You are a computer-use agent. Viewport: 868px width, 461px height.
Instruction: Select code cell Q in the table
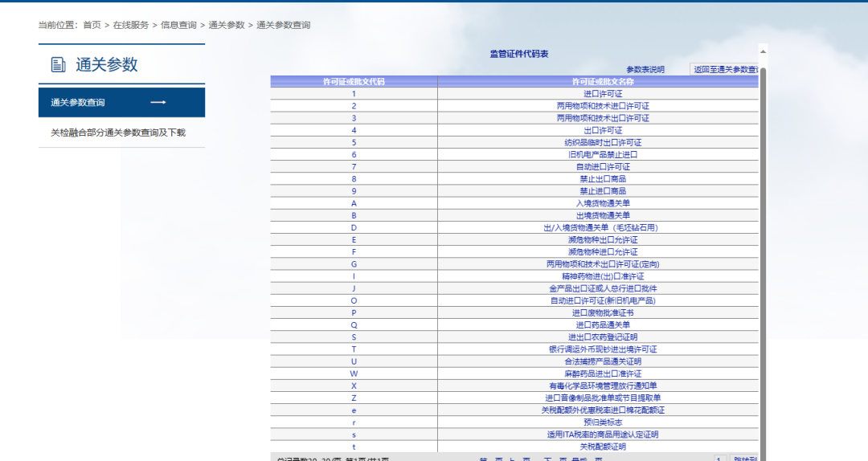coord(354,324)
